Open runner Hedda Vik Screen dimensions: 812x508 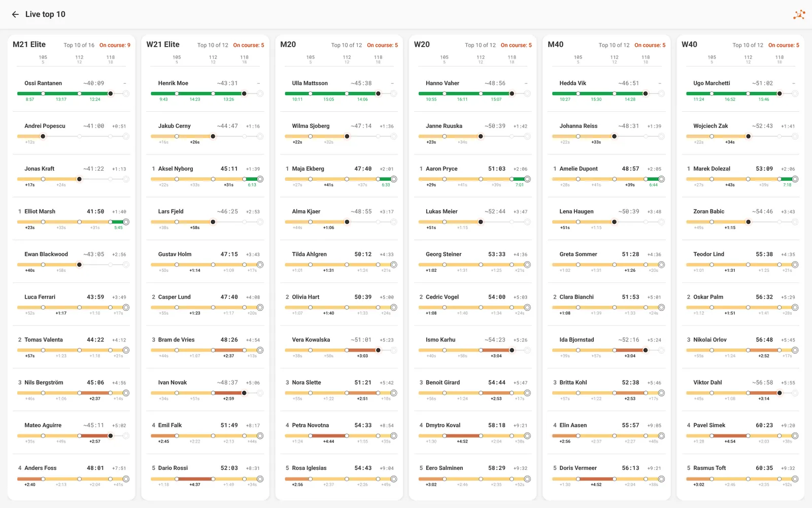572,83
